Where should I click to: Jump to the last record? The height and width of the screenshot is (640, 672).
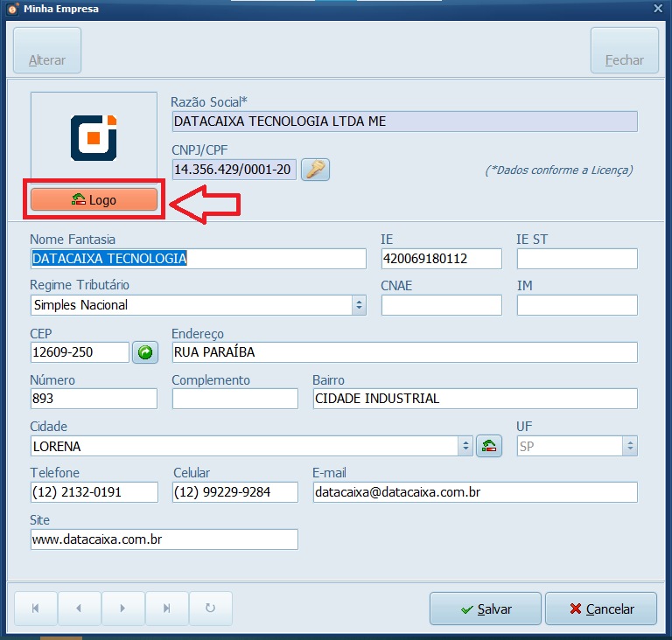167,609
